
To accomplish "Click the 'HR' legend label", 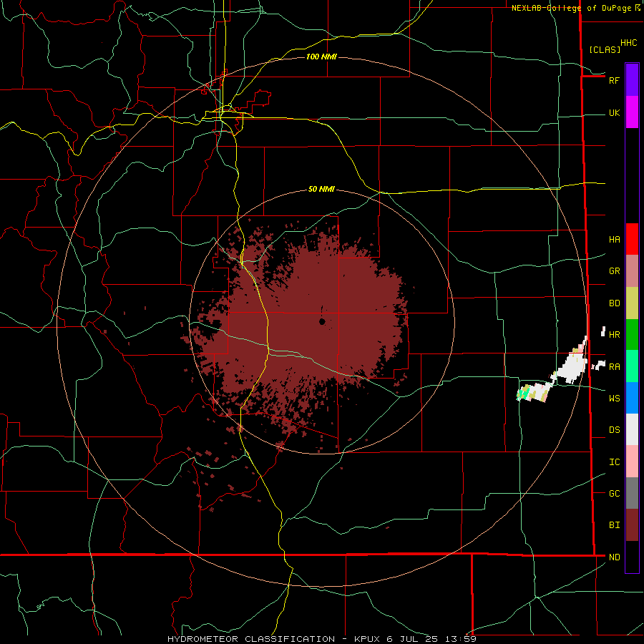I will coord(614,335).
